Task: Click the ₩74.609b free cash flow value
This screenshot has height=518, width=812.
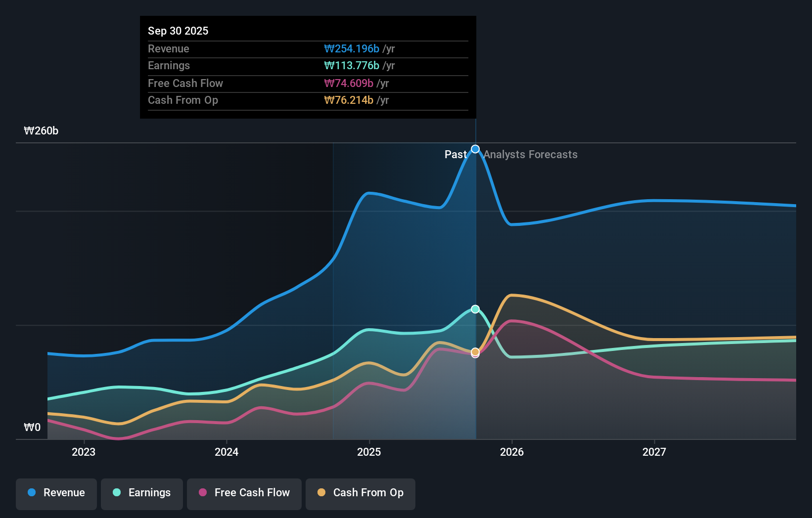Action: [349, 84]
